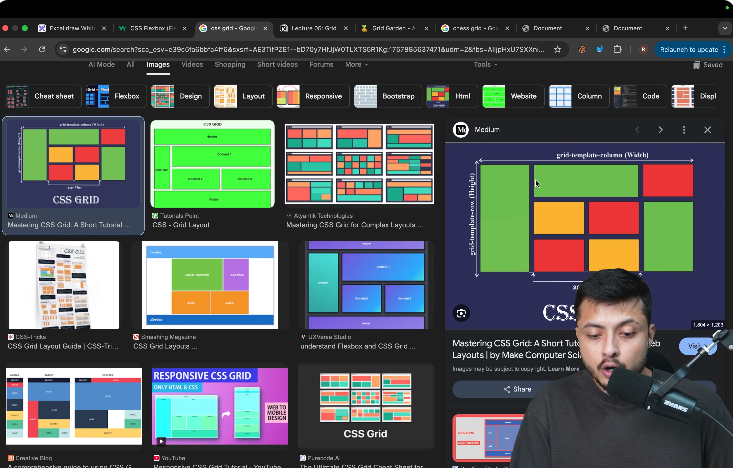Open Medium source logo in preview panel
The height and width of the screenshot is (468, 733).
461,130
